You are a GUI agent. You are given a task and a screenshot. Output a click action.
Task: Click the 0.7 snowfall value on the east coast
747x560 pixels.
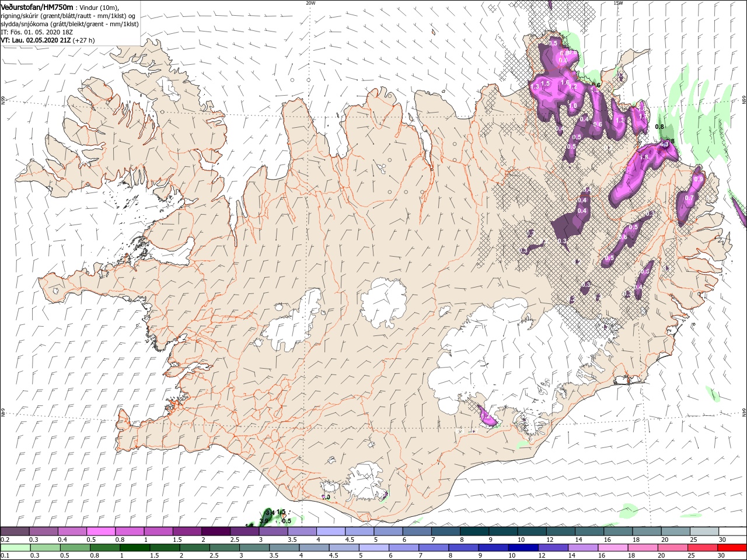689,198
